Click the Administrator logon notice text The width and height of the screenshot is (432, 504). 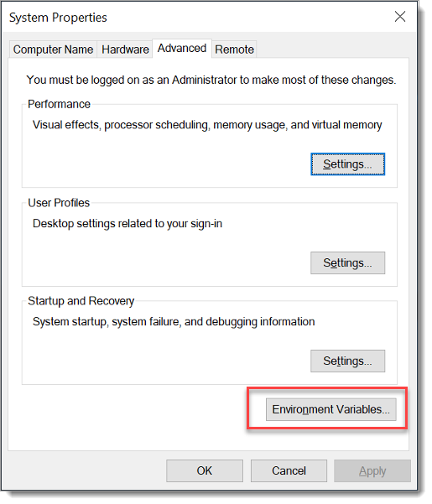click(211, 80)
